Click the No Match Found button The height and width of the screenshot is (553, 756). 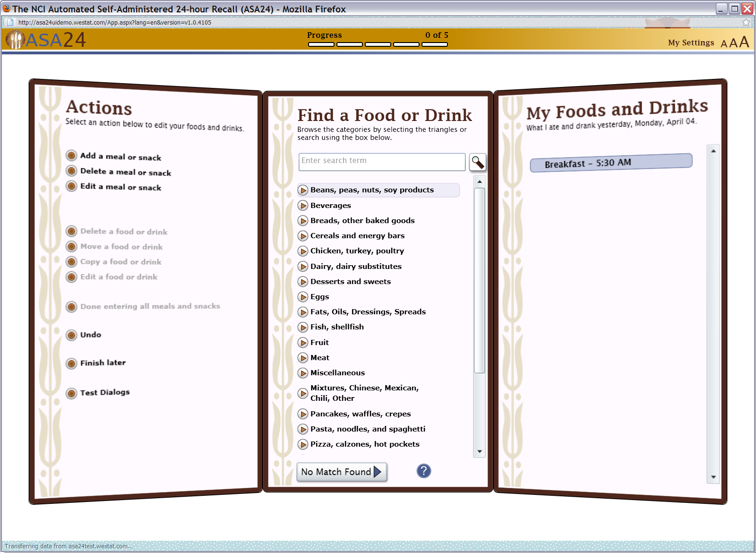[341, 472]
